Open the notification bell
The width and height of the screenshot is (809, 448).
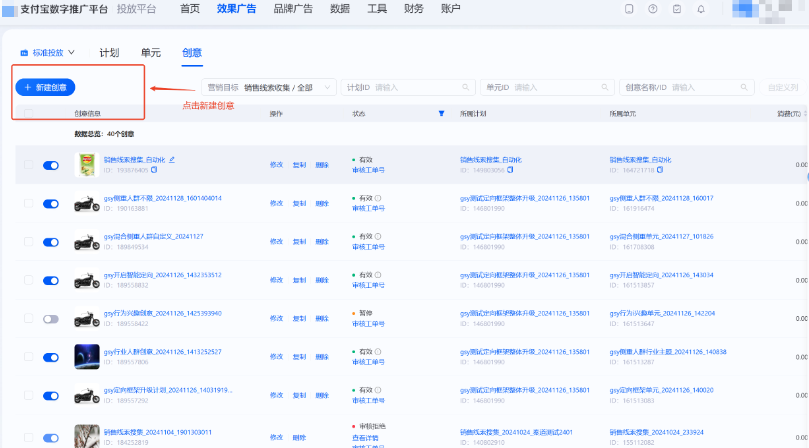point(701,9)
